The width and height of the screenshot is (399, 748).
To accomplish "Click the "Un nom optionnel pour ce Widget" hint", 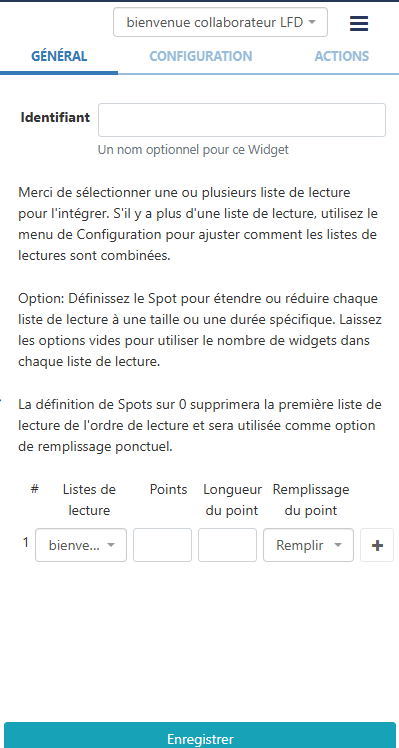I will tap(193, 150).
